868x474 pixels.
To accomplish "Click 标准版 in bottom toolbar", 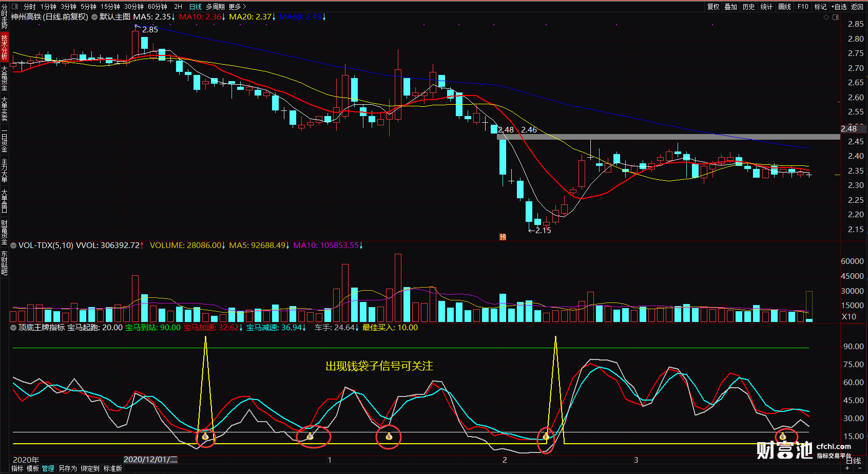I will click(x=112, y=469).
